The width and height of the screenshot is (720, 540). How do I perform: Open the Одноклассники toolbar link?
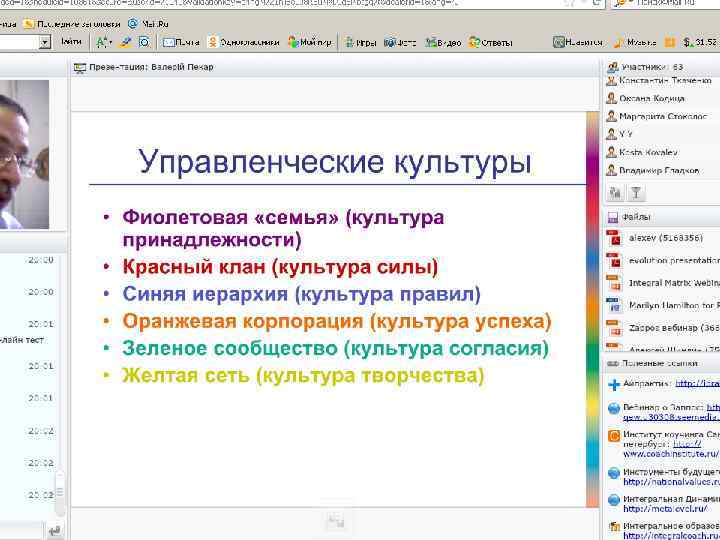click(x=243, y=43)
